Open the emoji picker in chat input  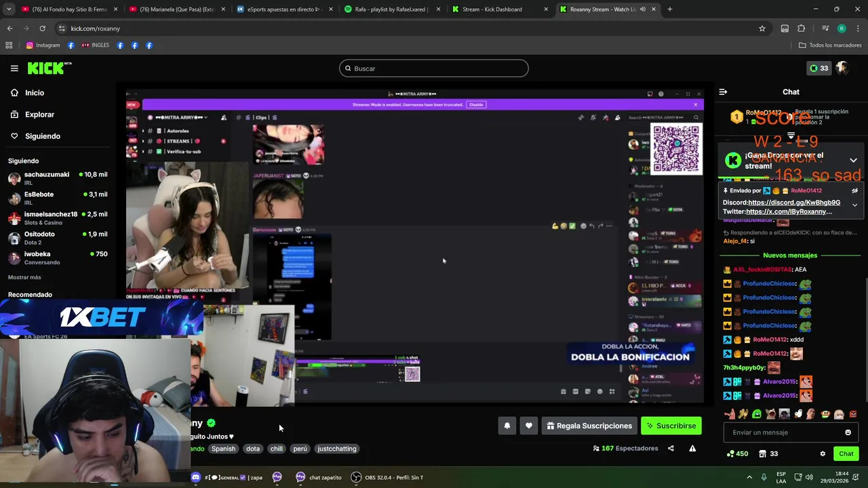pos(848,432)
